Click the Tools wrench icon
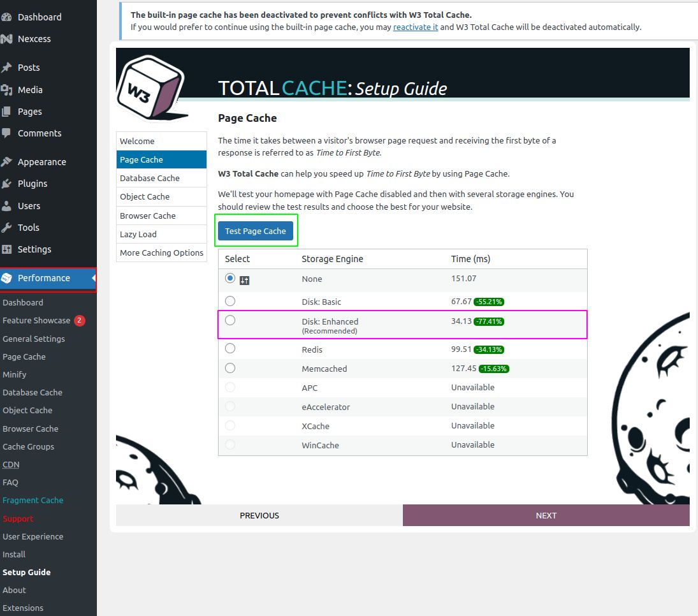 6,227
